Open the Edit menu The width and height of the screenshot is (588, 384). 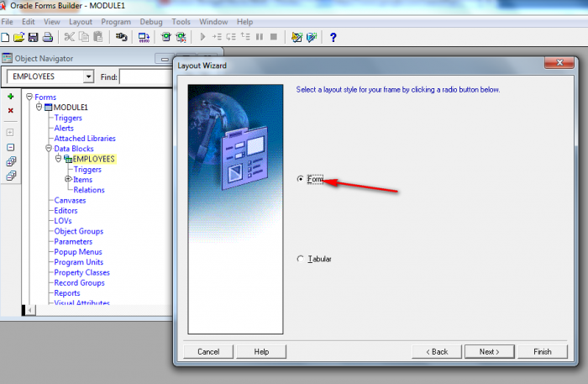(x=28, y=22)
